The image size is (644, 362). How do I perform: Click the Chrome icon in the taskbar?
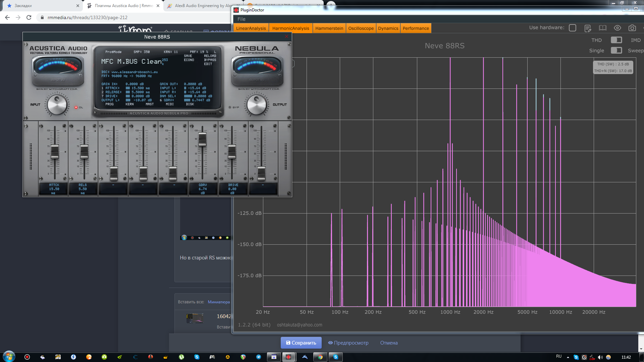click(320, 357)
